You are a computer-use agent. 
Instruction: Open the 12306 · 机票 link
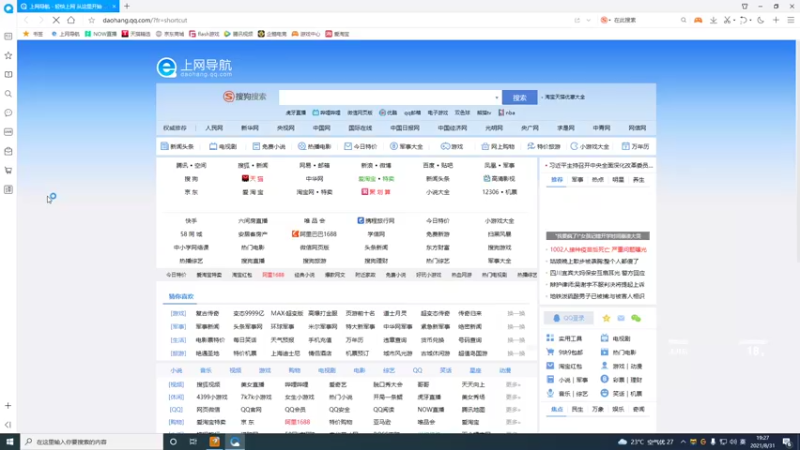click(499, 192)
